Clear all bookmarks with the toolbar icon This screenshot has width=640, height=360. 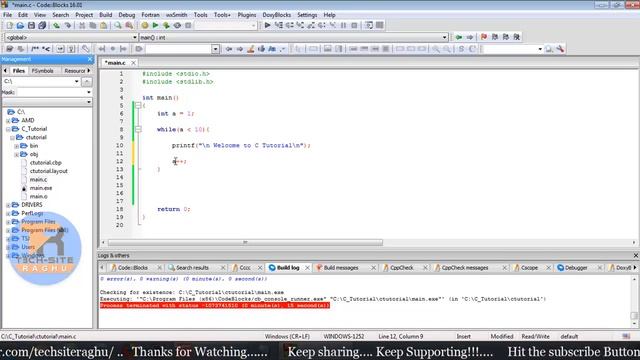517,37
